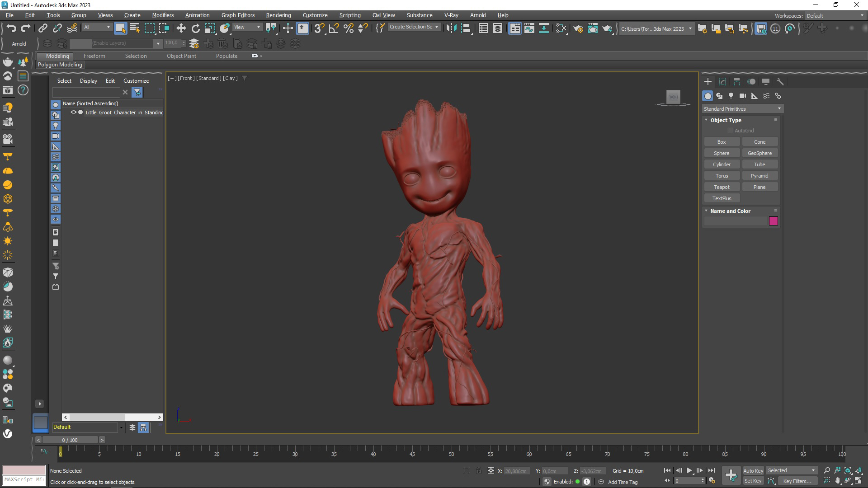The width and height of the screenshot is (868, 488).
Task: Toggle the Auto Key button
Action: pos(753,470)
